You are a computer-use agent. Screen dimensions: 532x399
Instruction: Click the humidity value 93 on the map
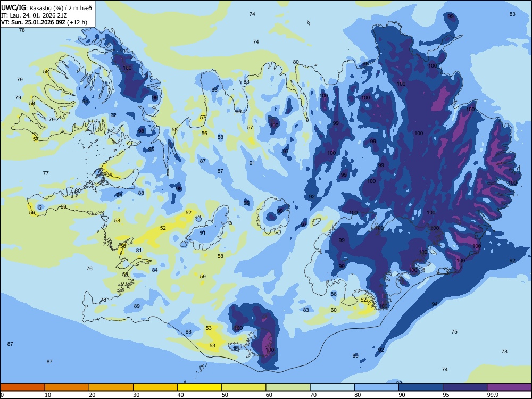click(x=214, y=89)
